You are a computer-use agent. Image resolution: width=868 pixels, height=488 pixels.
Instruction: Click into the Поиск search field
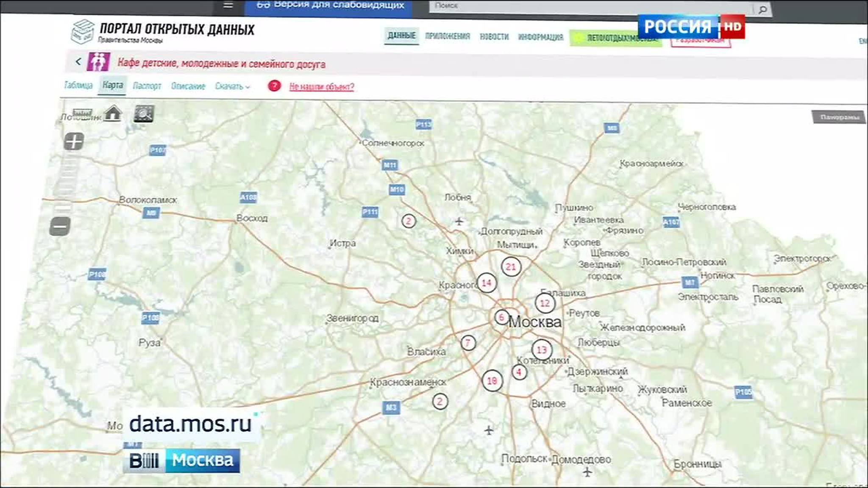pyautogui.click(x=591, y=7)
